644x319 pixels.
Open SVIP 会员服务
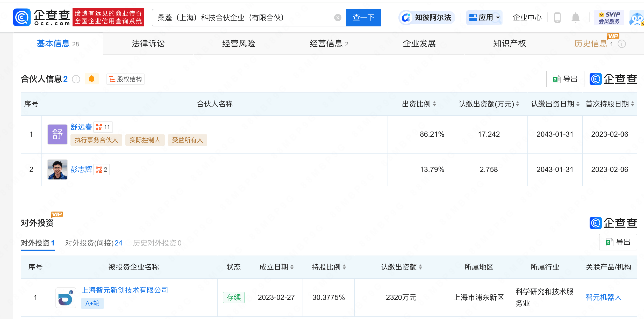click(609, 18)
